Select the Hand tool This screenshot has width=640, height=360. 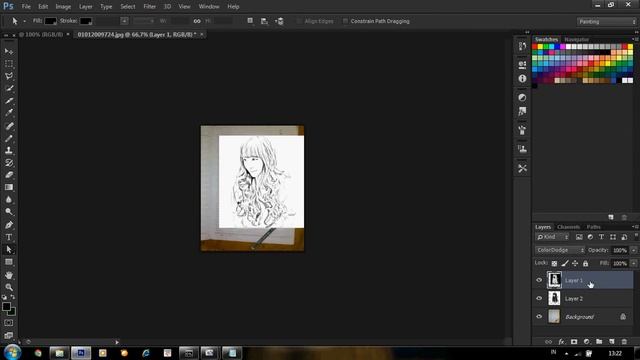pyautogui.click(x=9, y=275)
